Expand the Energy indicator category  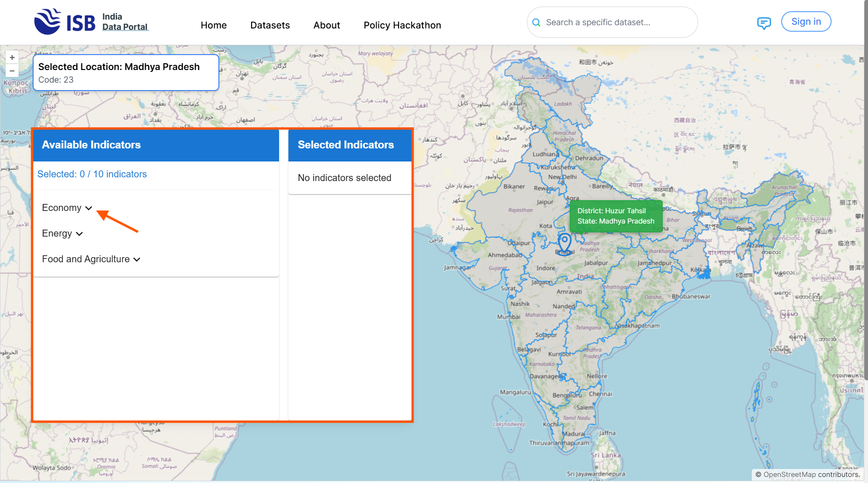[62, 234]
